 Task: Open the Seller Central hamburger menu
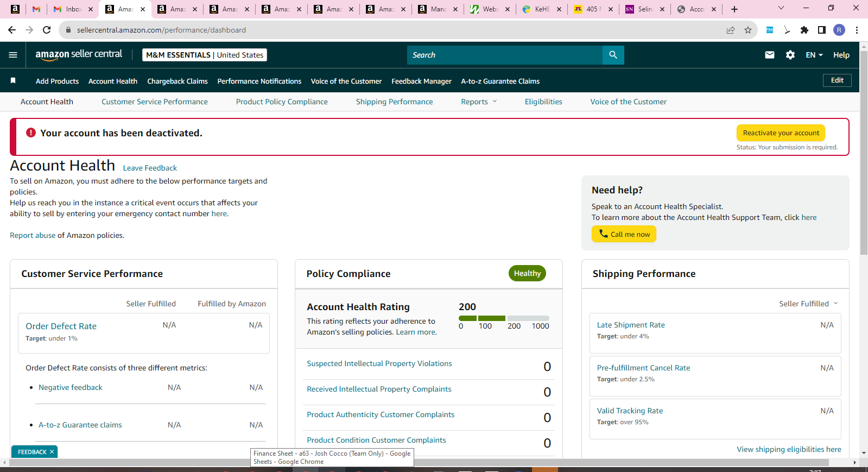pyautogui.click(x=13, y=55)
